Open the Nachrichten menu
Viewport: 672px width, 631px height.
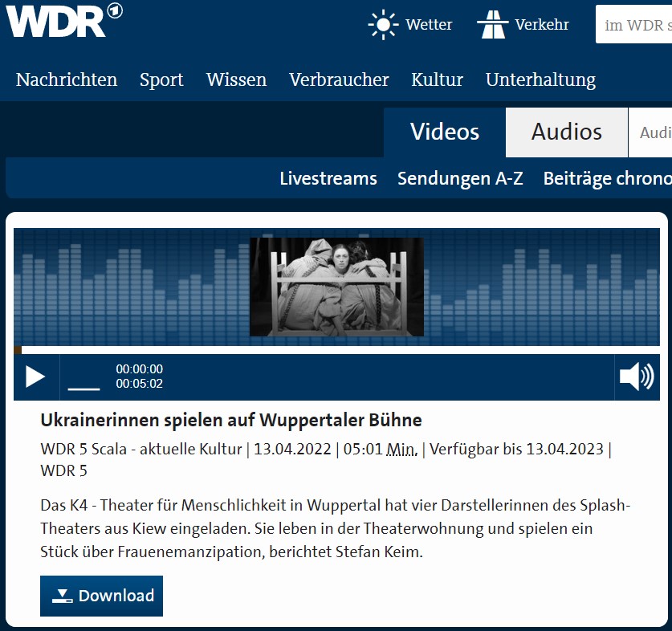67,79
